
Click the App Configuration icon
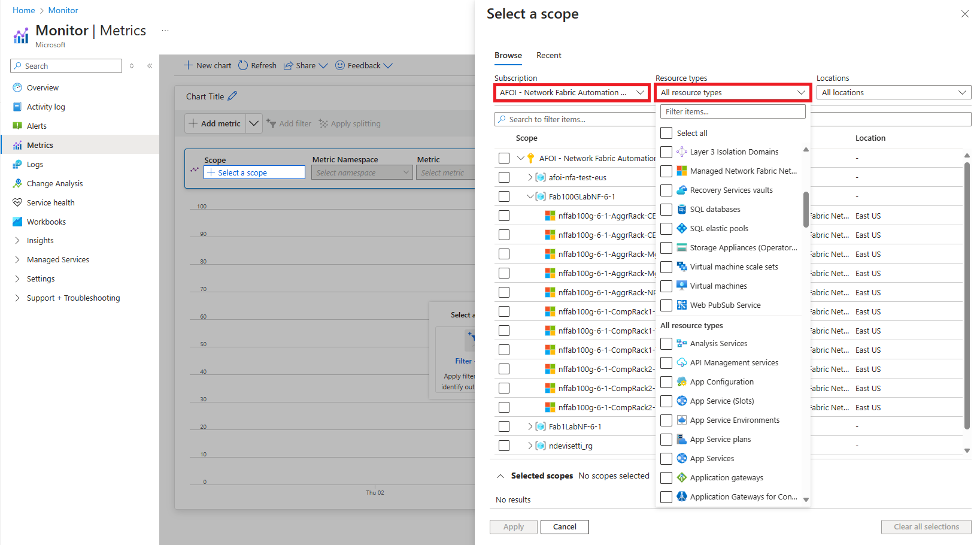point(682,381)
